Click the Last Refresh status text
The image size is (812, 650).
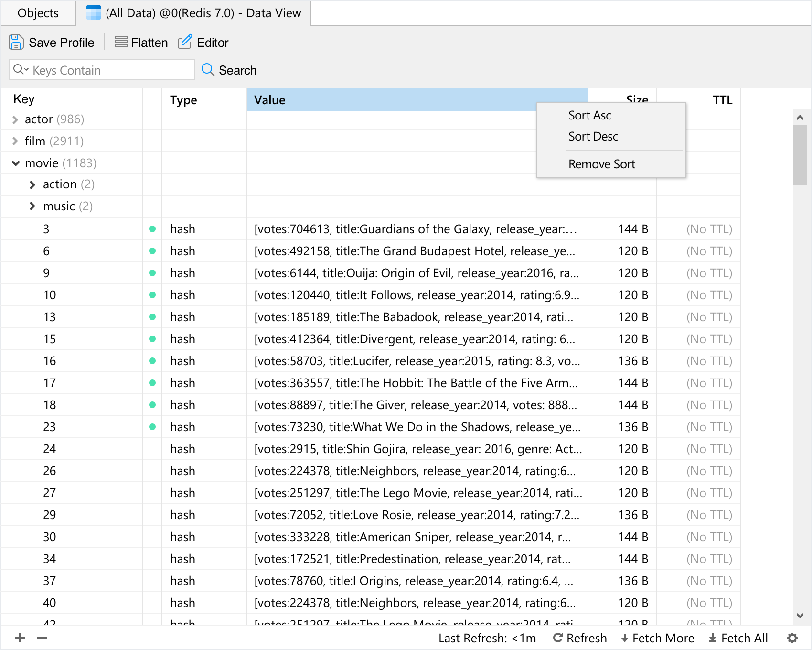coord(487,638)
